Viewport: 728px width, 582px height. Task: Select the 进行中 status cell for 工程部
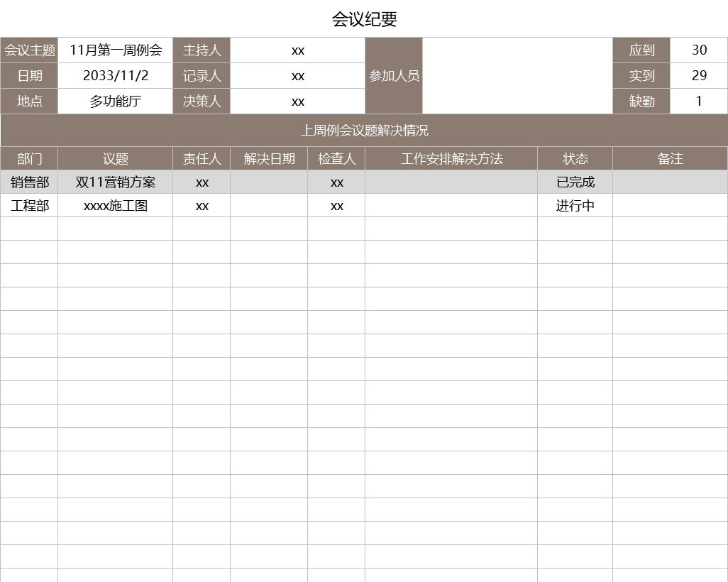(576, 205)
